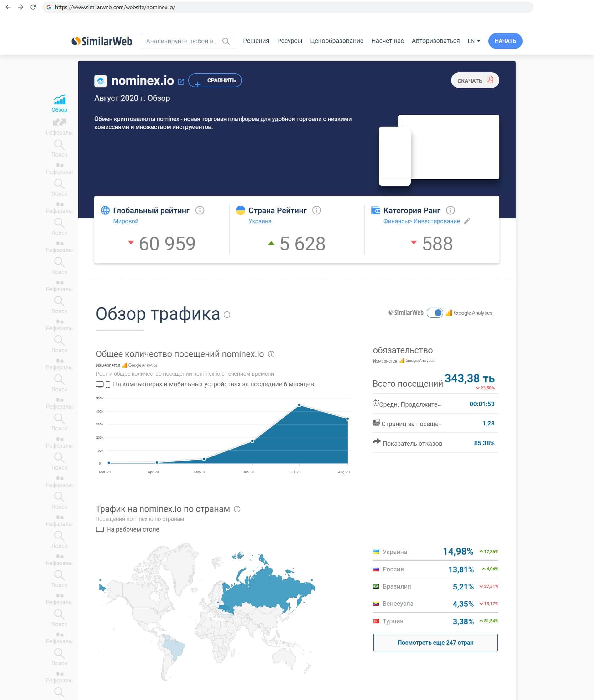Go back with the browser back arrow

tap(8, 7)
